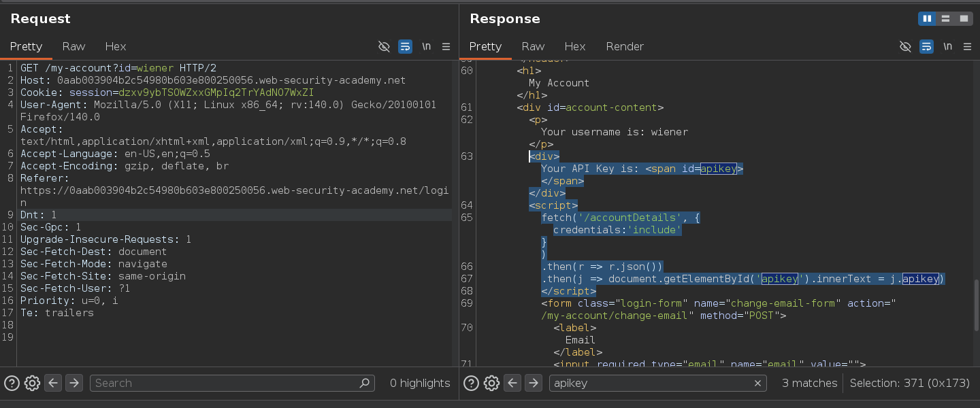This screenshot has width=980, height=408.
Task: Click the Selection: 371 (0x173) status
Action: pyautogui.click(x=910, y=383)
